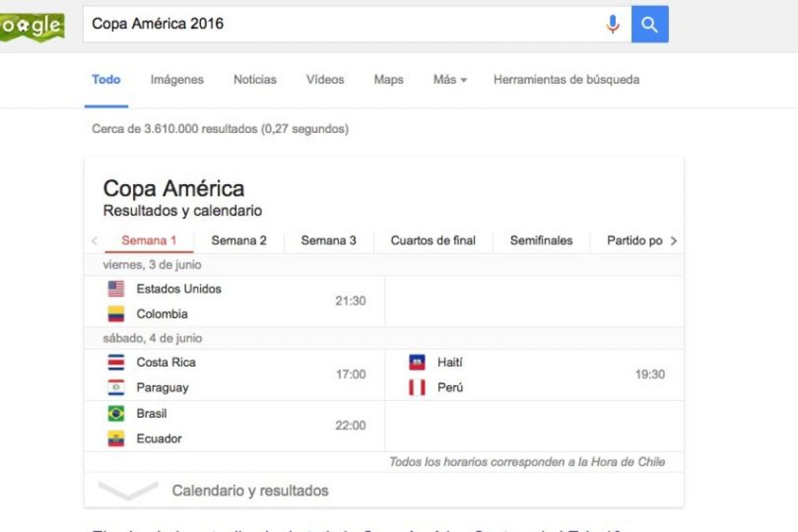Click the Brasil flag icon
Viewport: 798px width, 532px height.
point(116,414)
